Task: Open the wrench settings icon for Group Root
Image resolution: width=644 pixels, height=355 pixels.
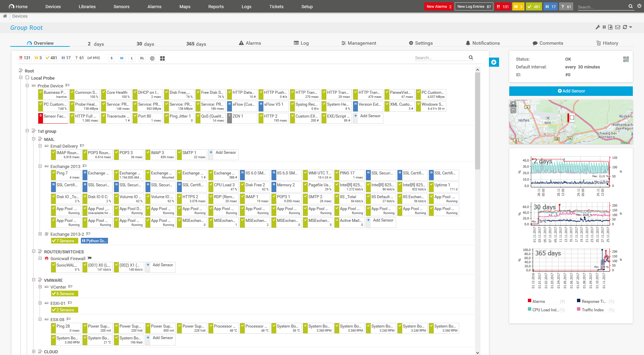Action: point(598,27)
